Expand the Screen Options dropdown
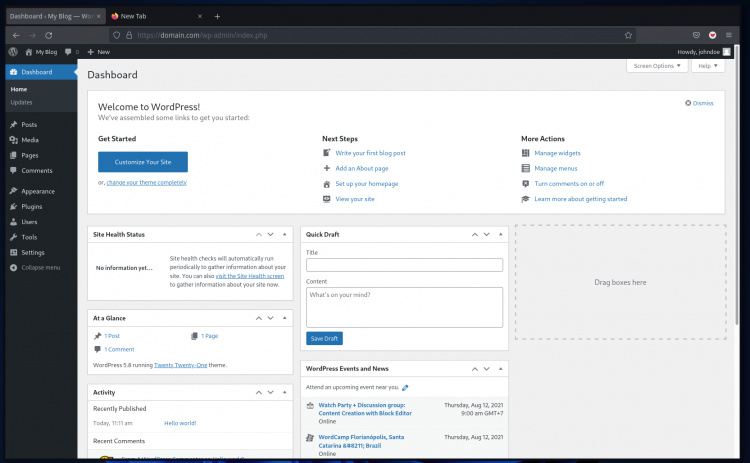The height and width of the screenshot is (463, 750). tap(658, 66)
